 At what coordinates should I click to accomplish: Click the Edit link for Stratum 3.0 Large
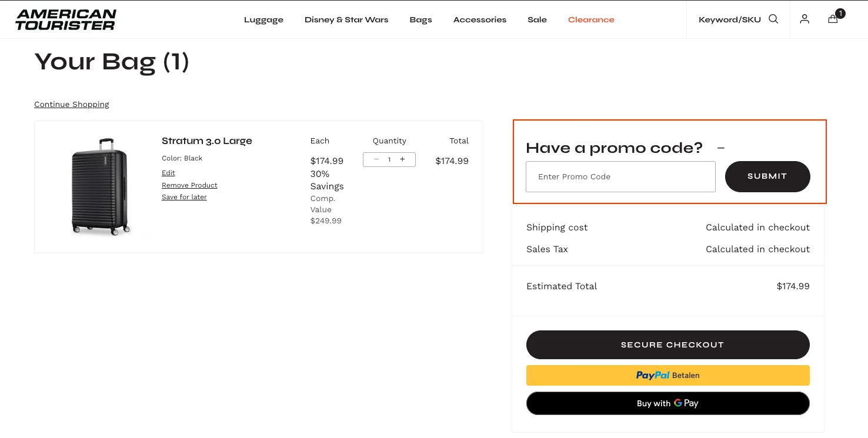click(x=168, y=173)
